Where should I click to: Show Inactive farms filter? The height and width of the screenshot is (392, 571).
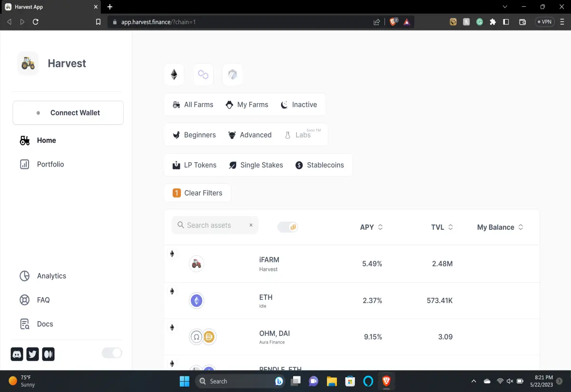[x=298, y=105]
